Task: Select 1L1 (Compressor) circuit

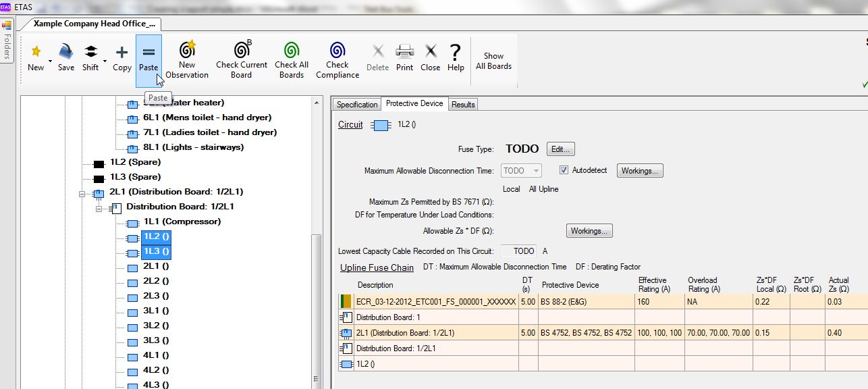Action: click(182, 222)
